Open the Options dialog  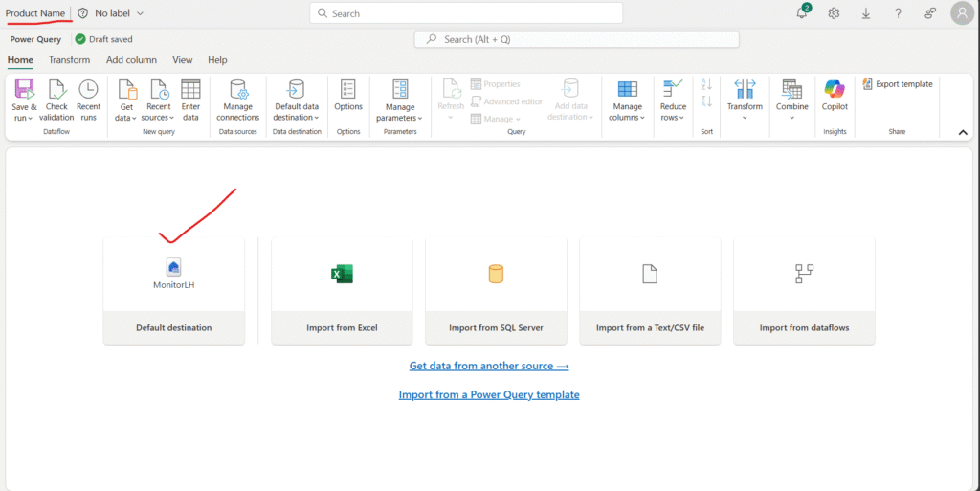(x=348, y=96)
